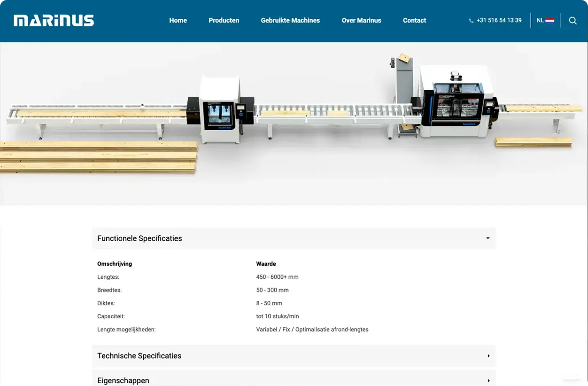Open the Producten menu item
This screenshot has height=386, width=588.
click(224, 21)
